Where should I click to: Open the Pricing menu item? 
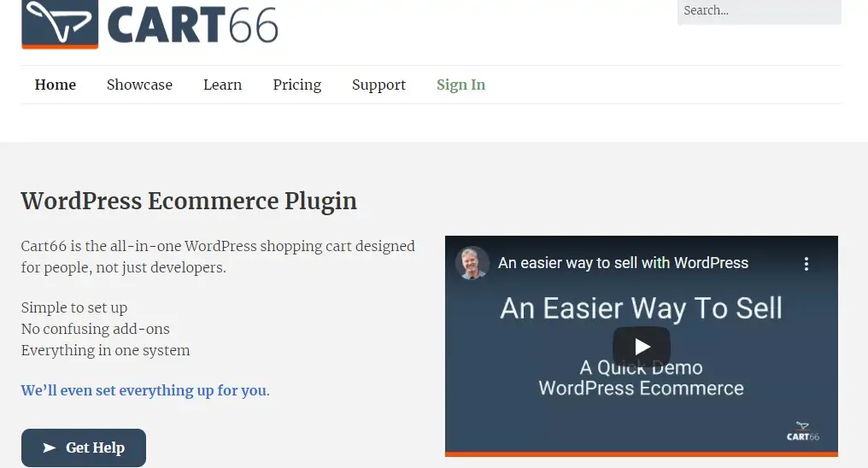(297, 85)
